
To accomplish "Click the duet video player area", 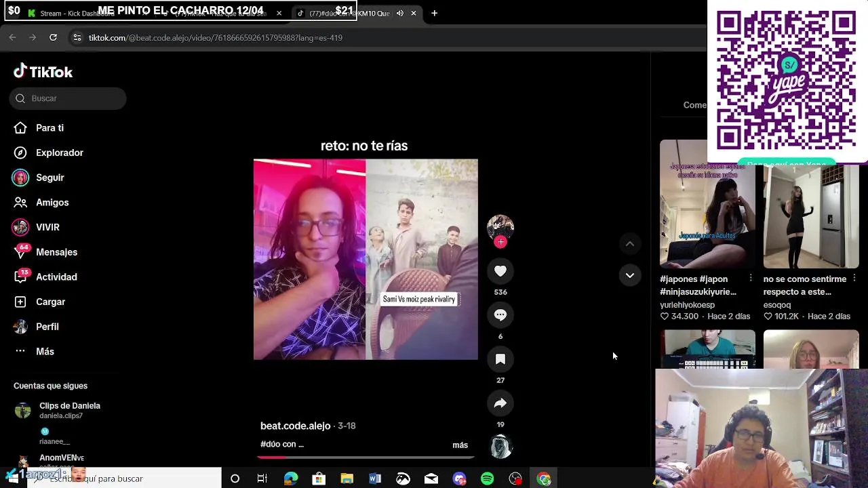I will pos(366,260).
